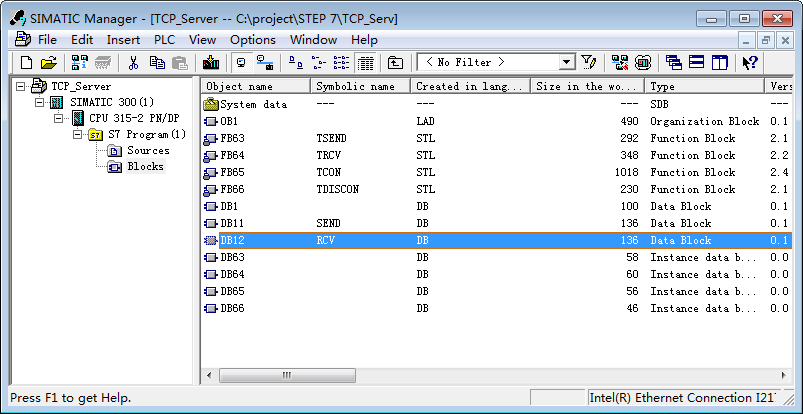This screenshot has height=414, width=803.
Task: Click the horizontal scrollbar thumb
Action: pos(287,376)
